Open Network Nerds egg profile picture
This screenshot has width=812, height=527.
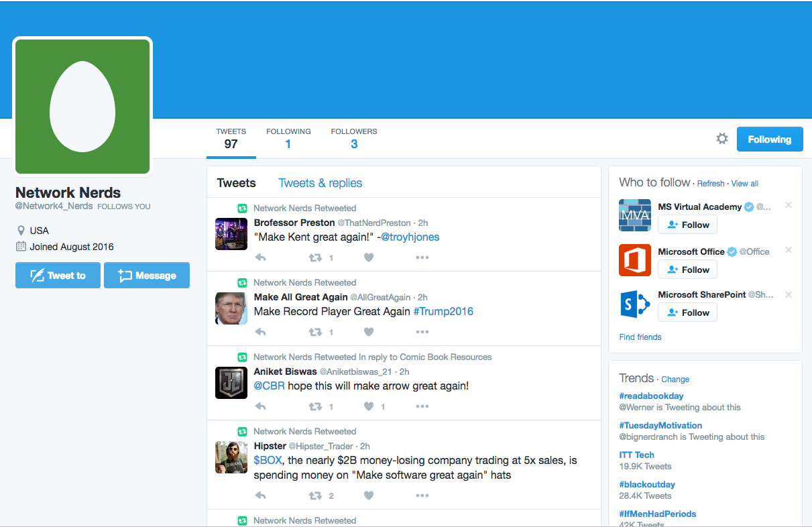click(82, 107)
